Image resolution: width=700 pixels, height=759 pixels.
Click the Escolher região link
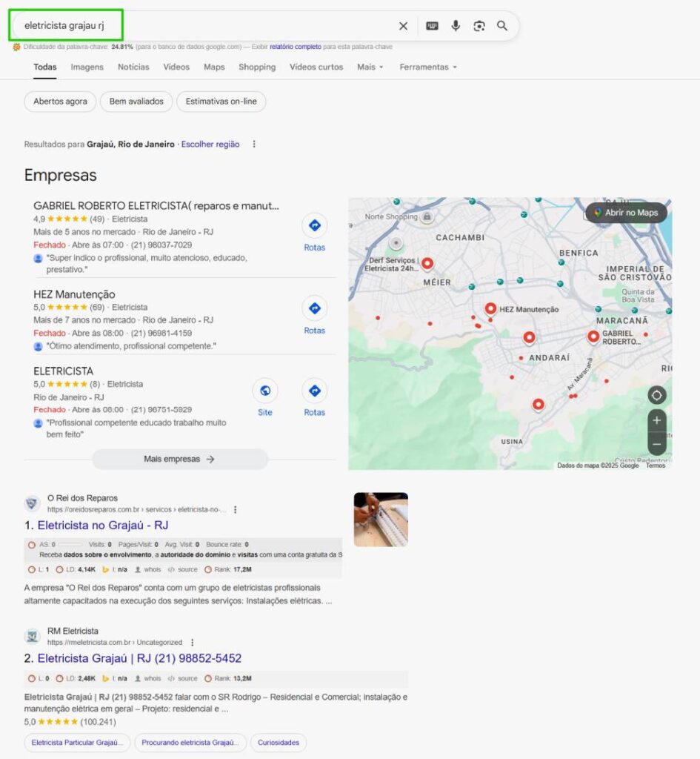point(210,145)
